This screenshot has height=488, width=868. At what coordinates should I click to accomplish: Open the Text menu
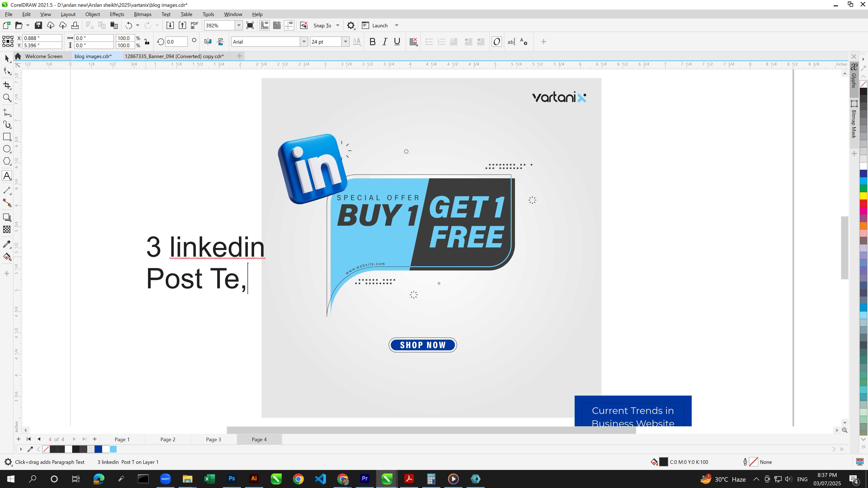tap(166, 14)
